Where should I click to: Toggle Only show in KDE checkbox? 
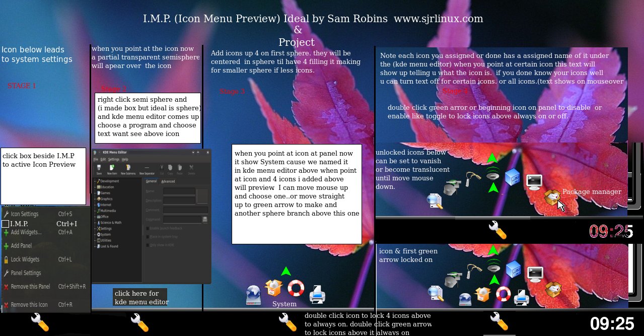tap(148, 245)
